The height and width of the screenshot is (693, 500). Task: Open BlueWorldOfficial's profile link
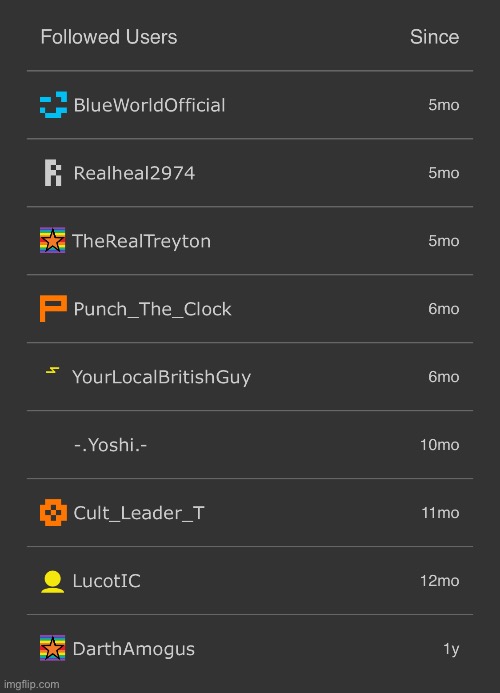tap(149, 105)
